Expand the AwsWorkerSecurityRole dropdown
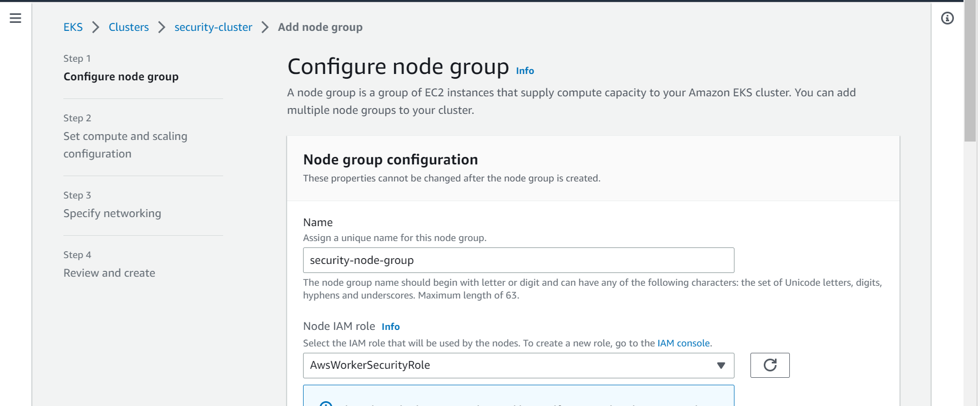980x406 pixels. point(518,366)
